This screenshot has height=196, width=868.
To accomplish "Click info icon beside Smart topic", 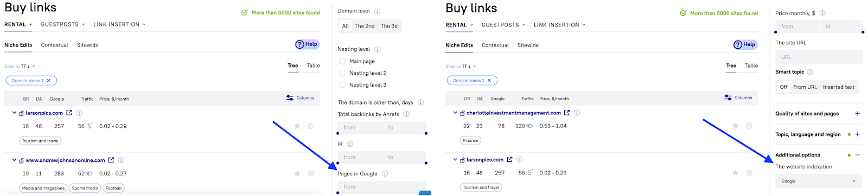I will coord(810,72).
